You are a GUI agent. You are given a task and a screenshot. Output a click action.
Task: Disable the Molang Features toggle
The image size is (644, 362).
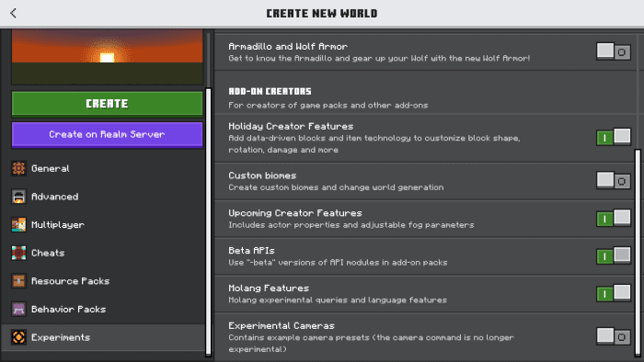[614, 293]
